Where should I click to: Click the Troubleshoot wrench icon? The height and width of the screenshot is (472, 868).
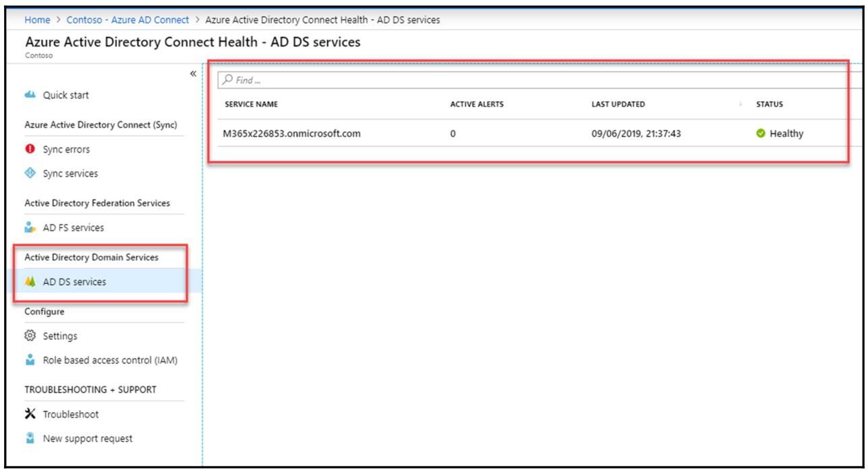(x=29, y=413)
